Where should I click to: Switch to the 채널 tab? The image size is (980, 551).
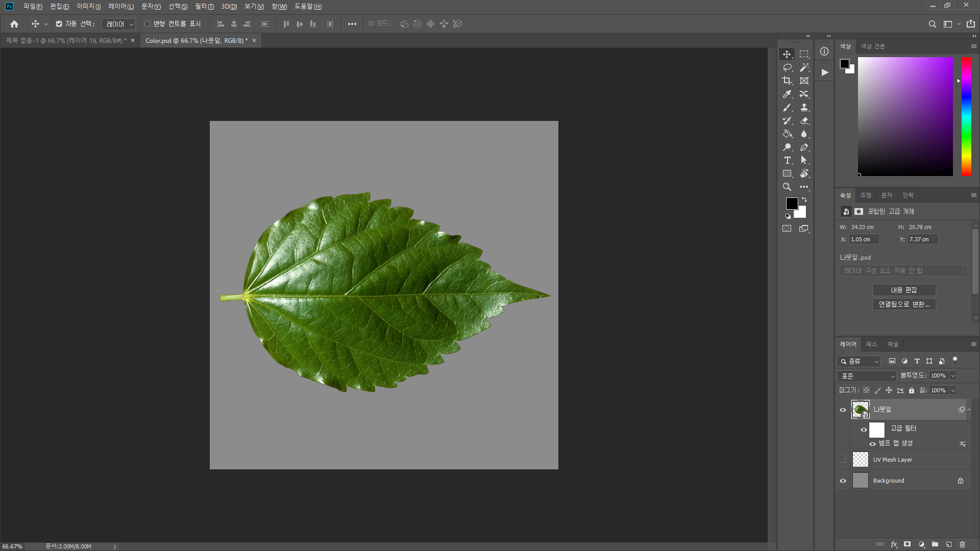893,344
